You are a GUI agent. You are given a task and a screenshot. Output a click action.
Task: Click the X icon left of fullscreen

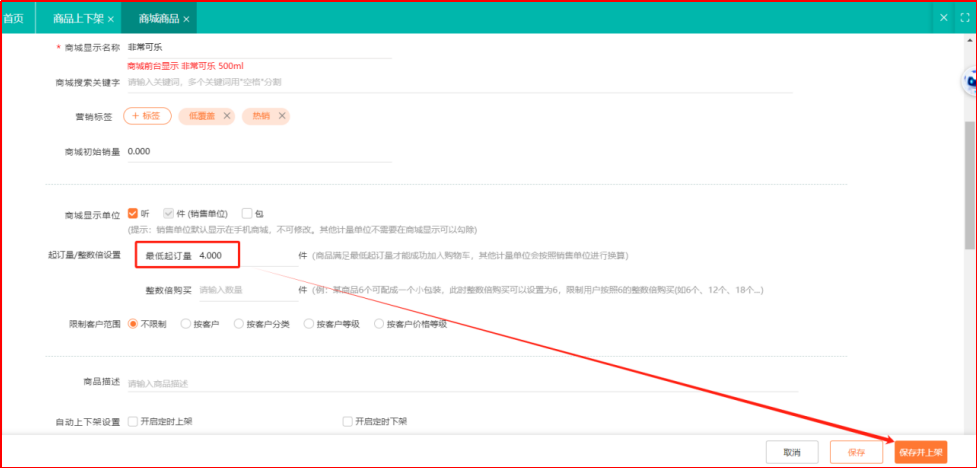[944, 18]
